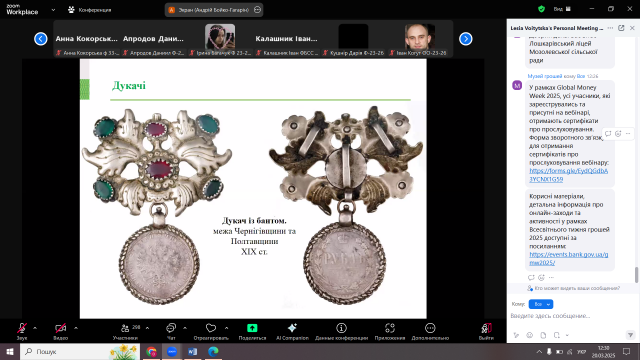Toggle the Чат chat panel
This screenshot has height=360, width=640.
click(171, 331)
